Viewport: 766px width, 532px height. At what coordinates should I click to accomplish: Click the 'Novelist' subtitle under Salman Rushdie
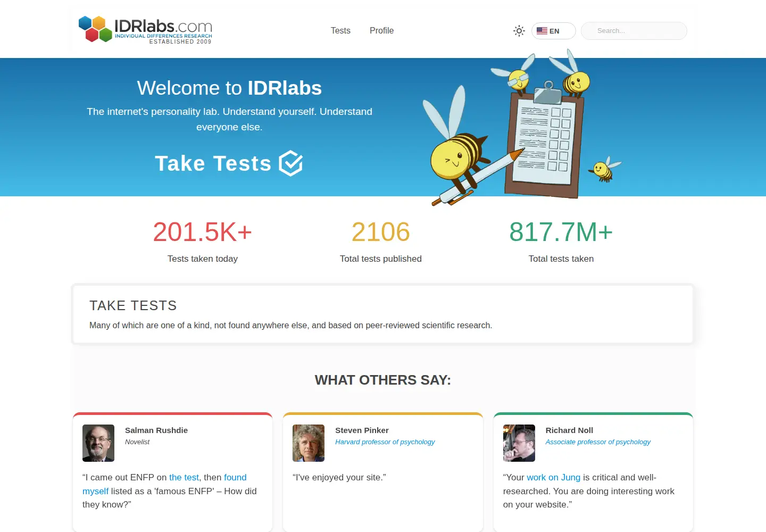click(137, 442)
